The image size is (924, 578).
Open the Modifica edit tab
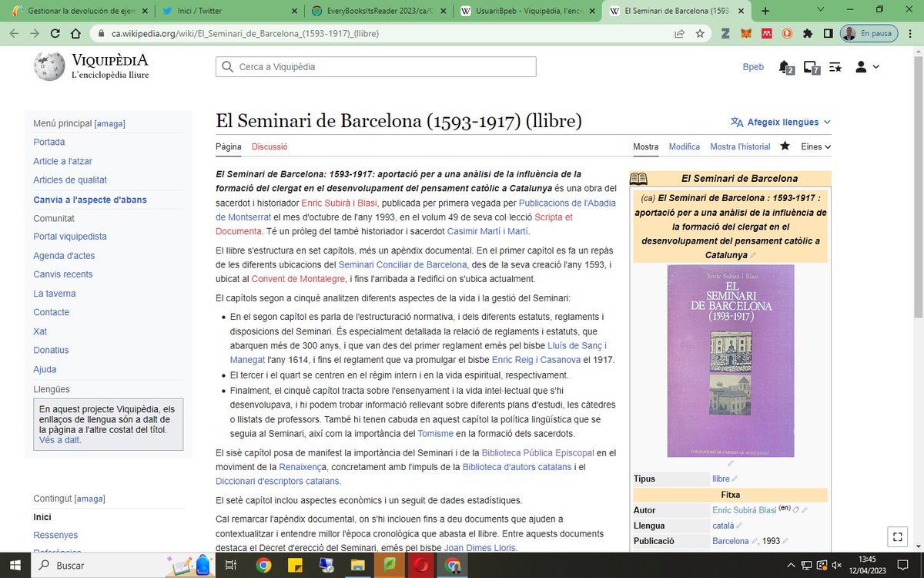tap(685, 146)
